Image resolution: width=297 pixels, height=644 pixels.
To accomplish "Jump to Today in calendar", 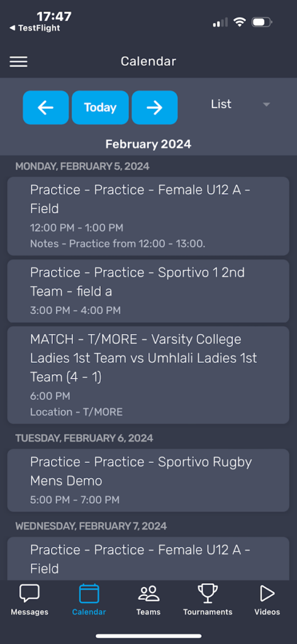I will point(100,108).
